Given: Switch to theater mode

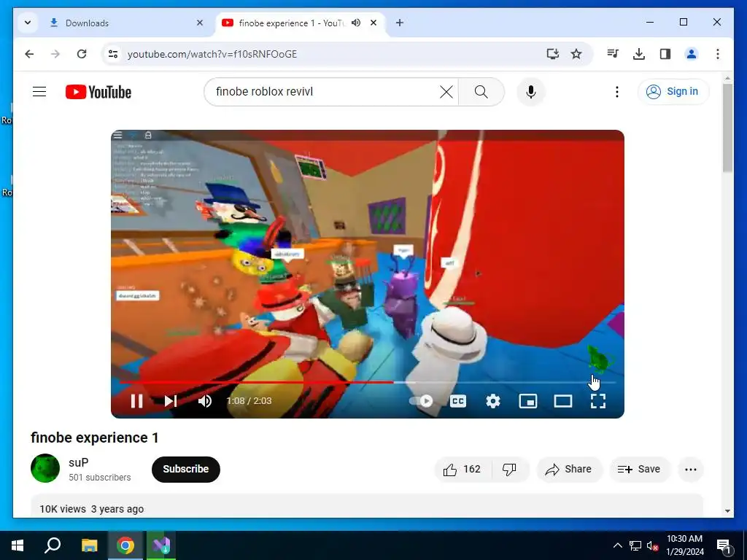Looking at the screenshot, I should pos(563,401).
